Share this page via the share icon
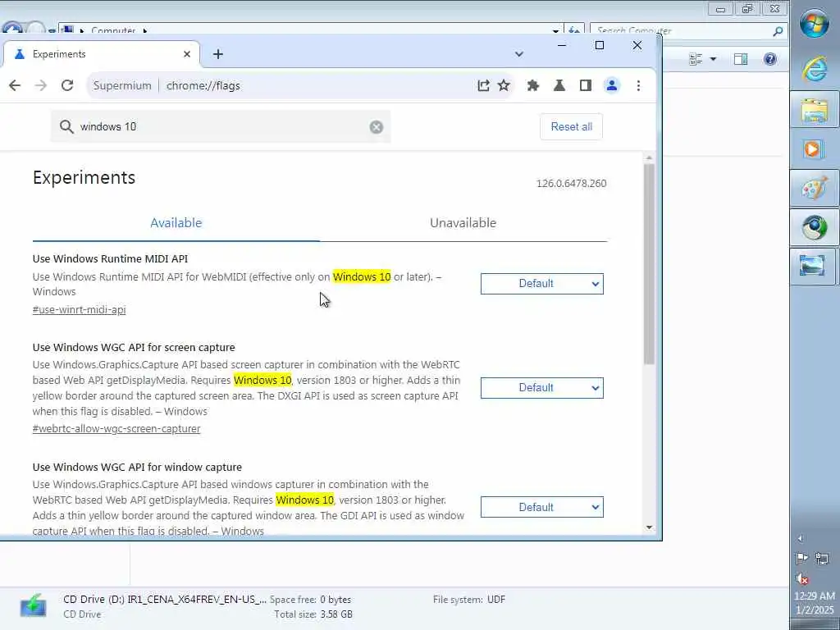The width and height of the screenshot is (840, 630). 483,85
